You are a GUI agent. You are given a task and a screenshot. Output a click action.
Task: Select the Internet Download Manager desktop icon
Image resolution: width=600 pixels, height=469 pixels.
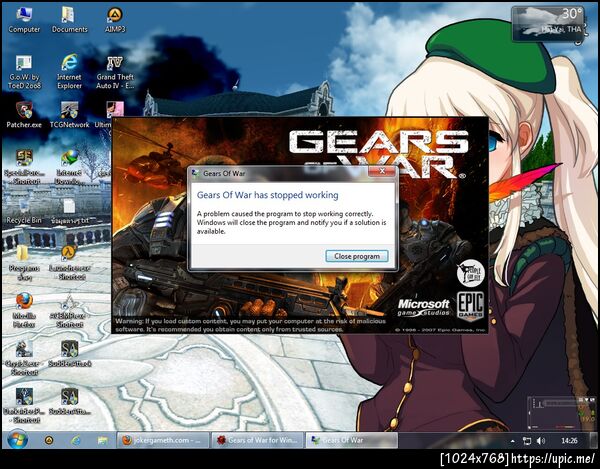69,167
